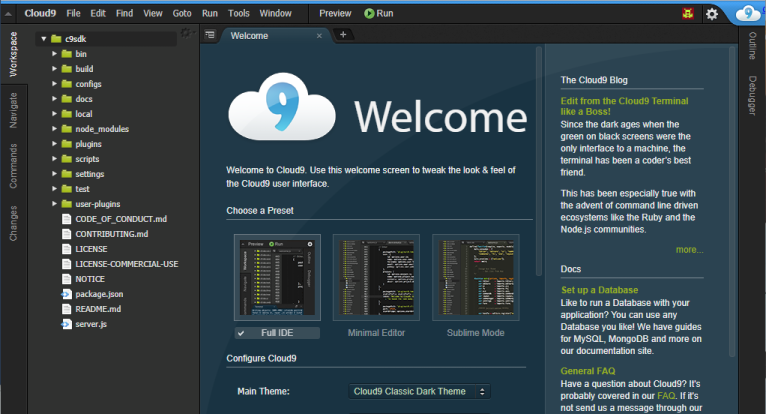Click the CODE_OF_CONDUCT.md file icon
This screenshot has height=414, width=766.
coord(66,219)
